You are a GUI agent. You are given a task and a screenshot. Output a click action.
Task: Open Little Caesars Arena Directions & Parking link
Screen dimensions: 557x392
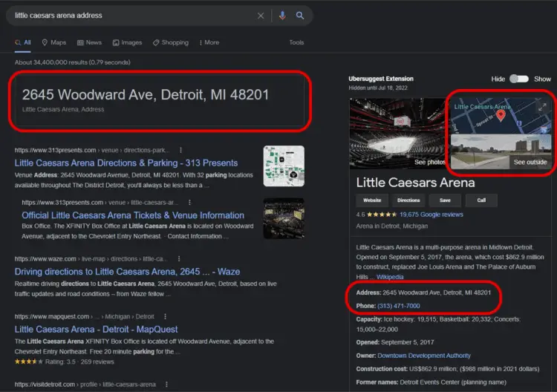coord(126,163)
